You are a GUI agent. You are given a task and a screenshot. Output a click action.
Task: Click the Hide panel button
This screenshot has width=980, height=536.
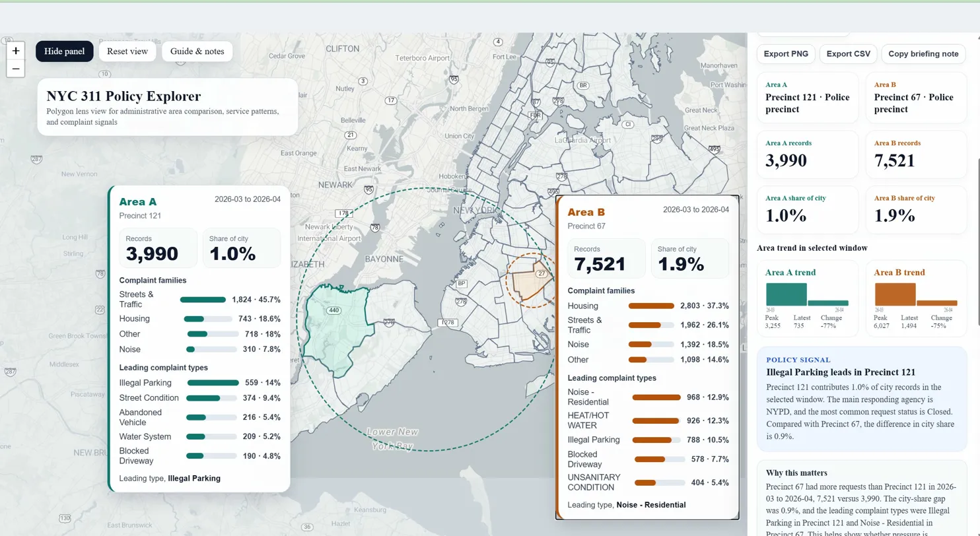pyautogui.click(x=64, y=51)
